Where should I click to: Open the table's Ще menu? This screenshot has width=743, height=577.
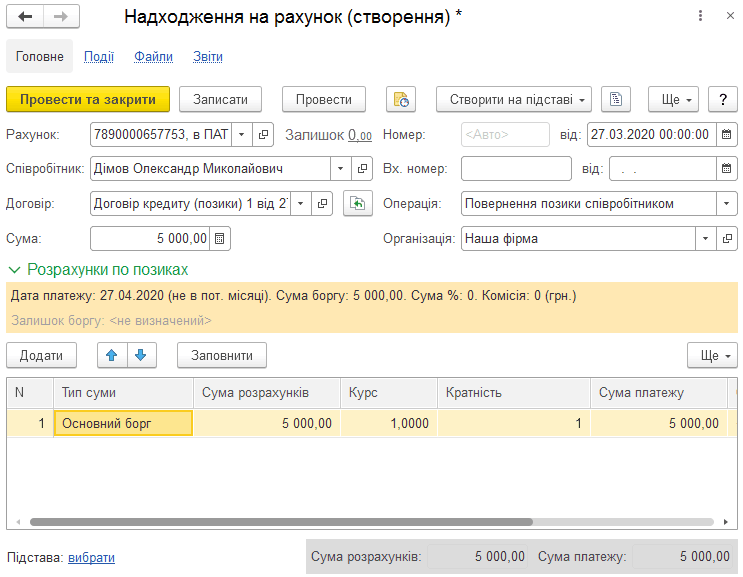click(712, 355)
